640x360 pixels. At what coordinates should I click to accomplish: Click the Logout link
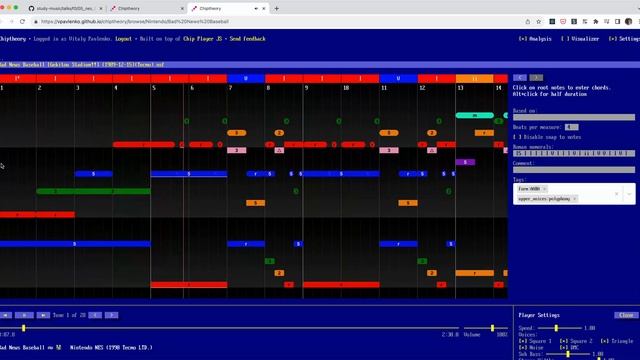(x=123, y=39)
